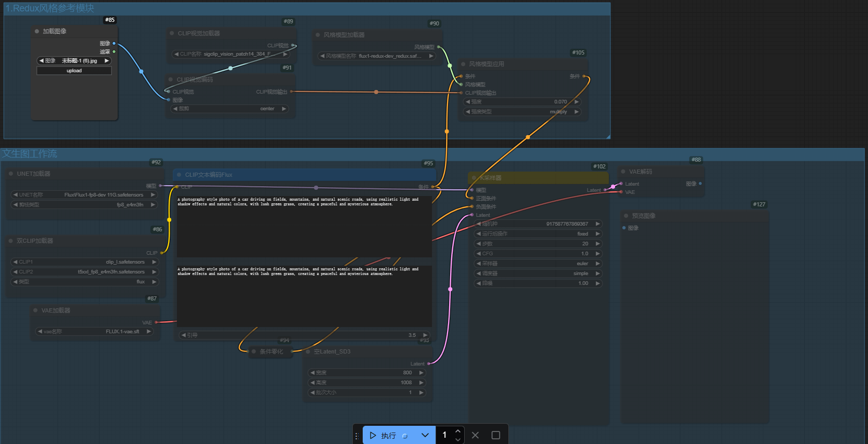Click the upload button in 加载图像 node
Viewport: 868px width, 444px height.
coord(74,71)
